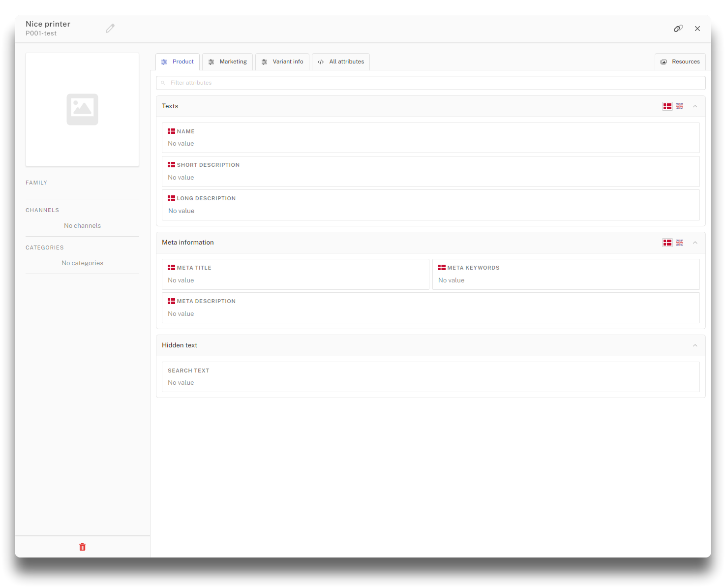Image resolution: width=726 pixels, height=588 pixels.
Task: Switch Texts section to English flag
Action: pyautogui.click(x=679, y=106)
